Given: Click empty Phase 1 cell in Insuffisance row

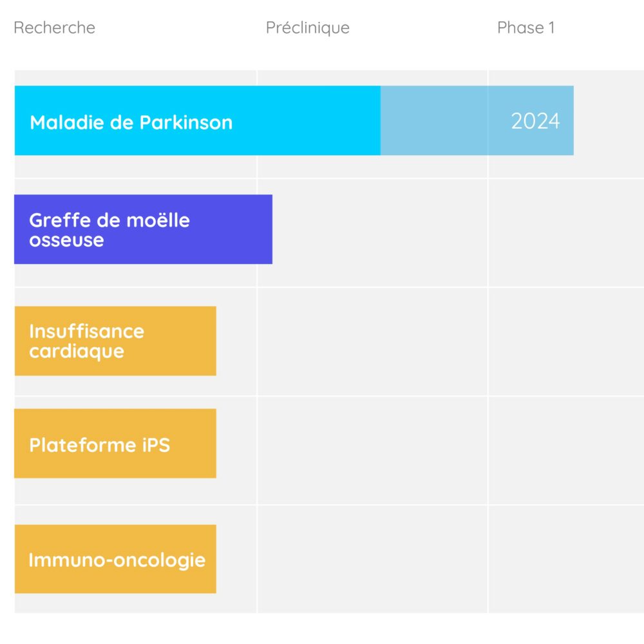Looking at the screenshot, I should (566, 342).
